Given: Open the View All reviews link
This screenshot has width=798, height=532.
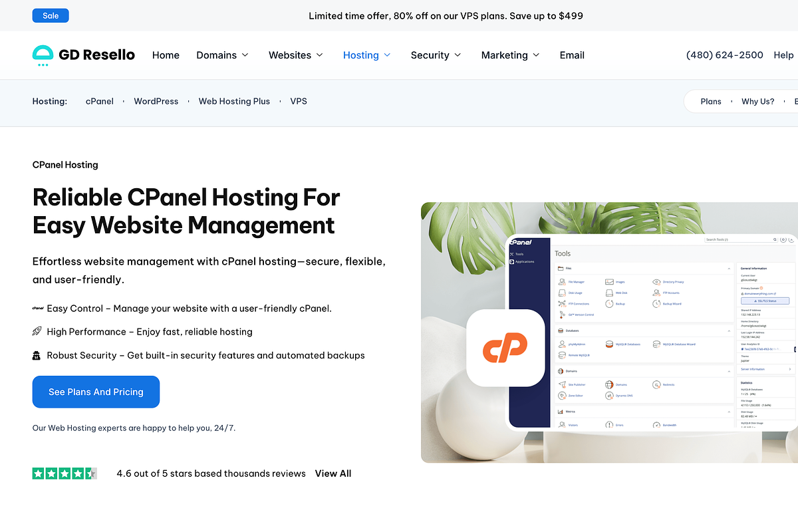Looking at the screenshot, I should (333, 473).
